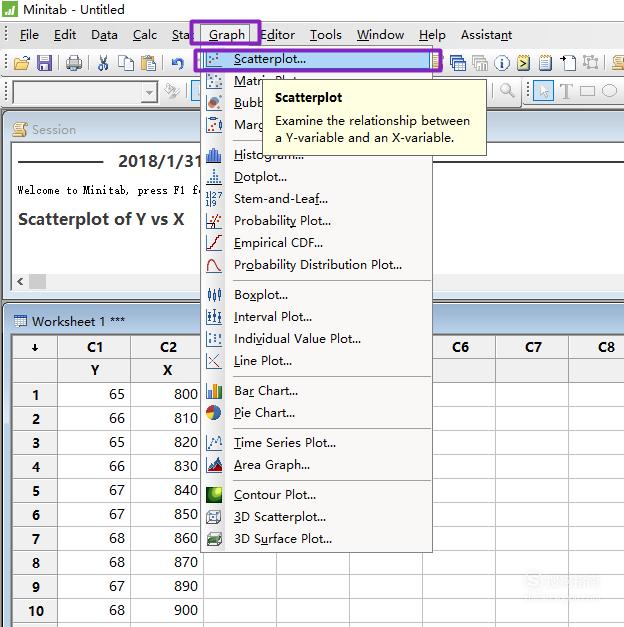The image size is (624, 627).
Task: Click the Contour Plot green icon
Action: [x=214, y=495]
